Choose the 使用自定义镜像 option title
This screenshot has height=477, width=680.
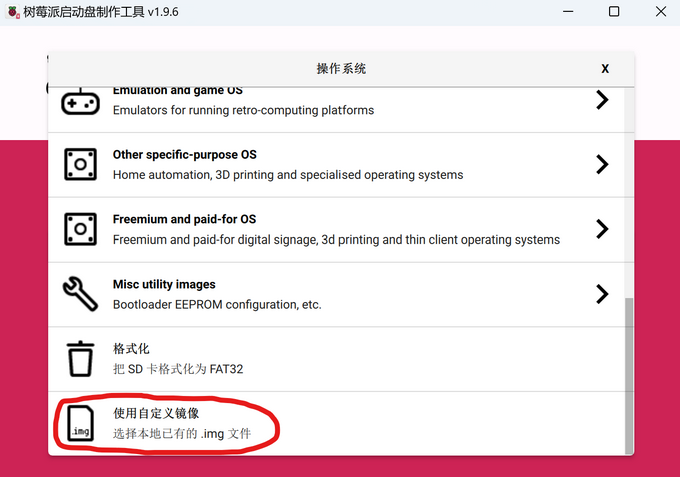[156, 413]
